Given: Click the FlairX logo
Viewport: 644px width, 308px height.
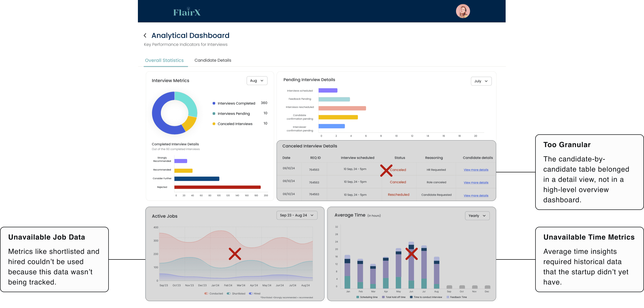Looking at the screenshot, I should point(187,12).
